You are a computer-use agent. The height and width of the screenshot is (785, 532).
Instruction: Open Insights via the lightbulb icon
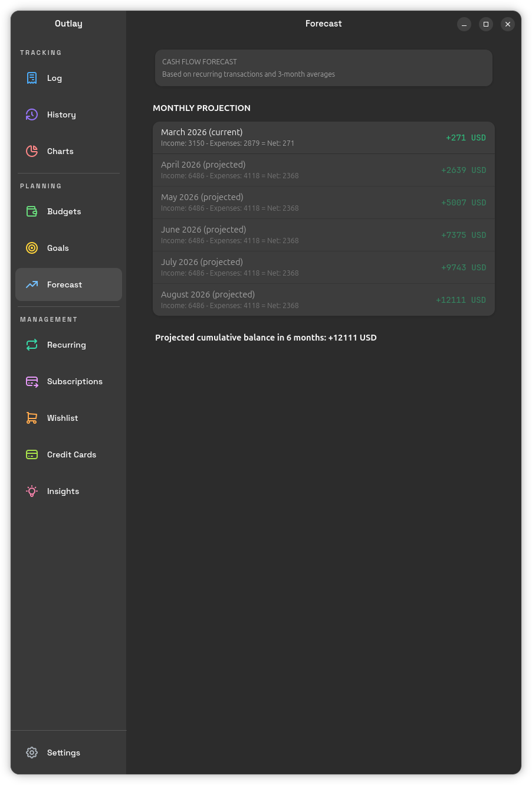point(32,491)
